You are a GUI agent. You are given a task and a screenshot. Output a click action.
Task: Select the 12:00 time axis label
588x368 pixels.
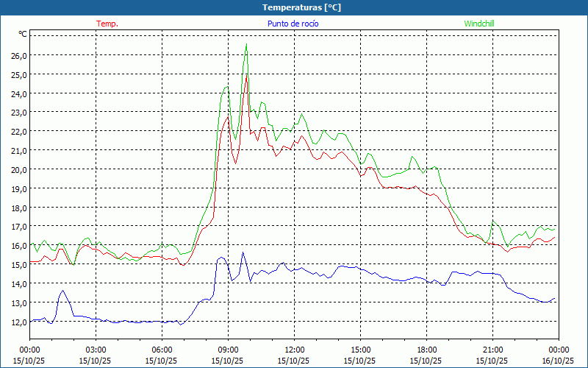[x=294, y=350]
